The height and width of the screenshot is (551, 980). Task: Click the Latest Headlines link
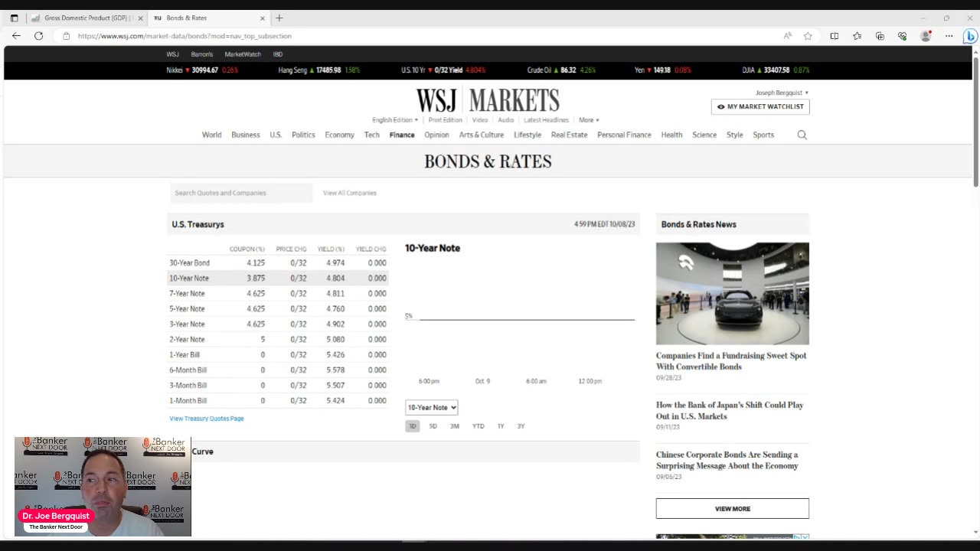(x=546, y=120)
